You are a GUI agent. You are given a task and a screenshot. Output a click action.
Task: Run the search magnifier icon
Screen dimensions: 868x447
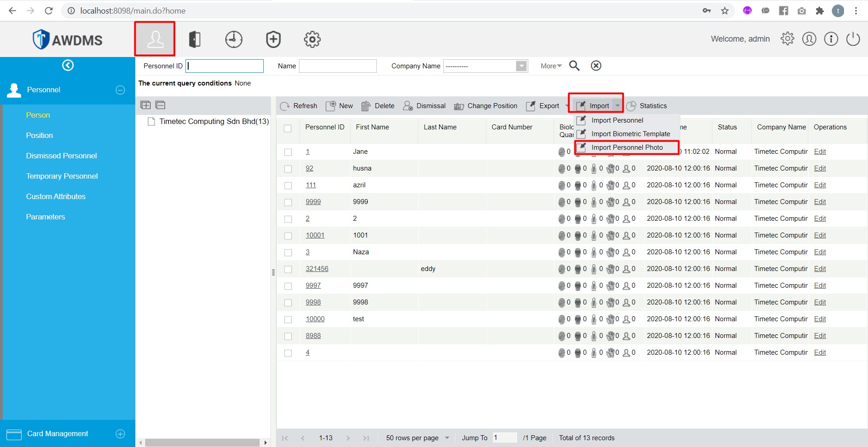click(x=574, y=66)
